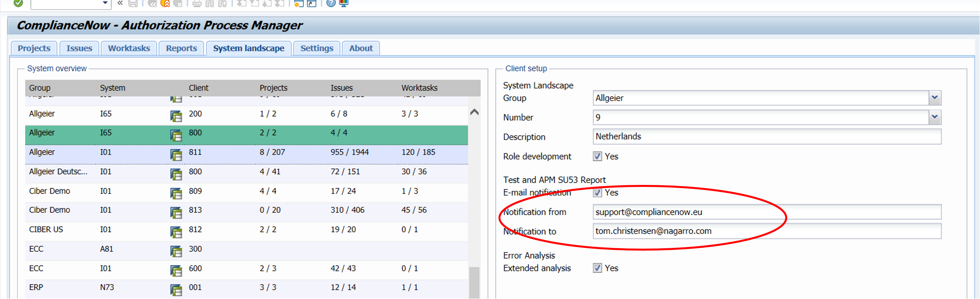Click the Issues column header
This screenshot has width=980, height=299.
(341, 88)
